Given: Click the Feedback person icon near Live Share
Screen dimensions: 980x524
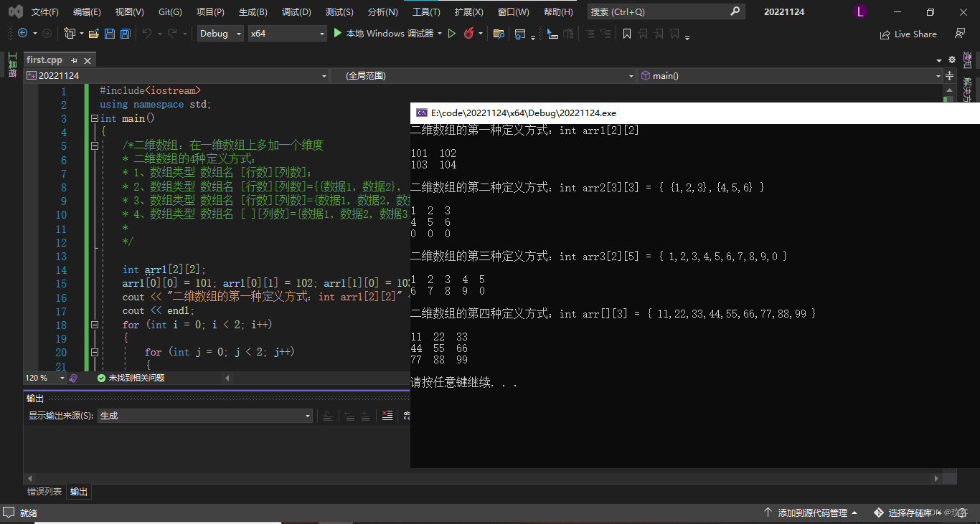Looking at the screenshot, I should (x=960, y=34).
